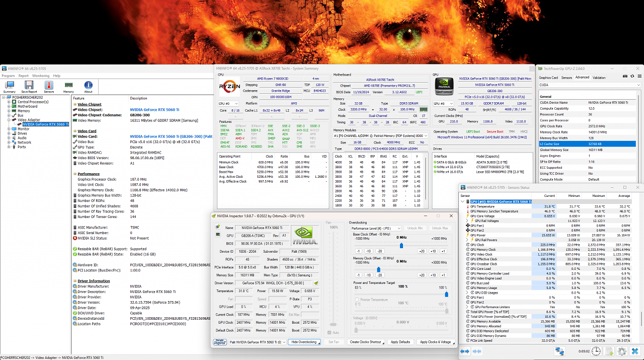Screen dimensions: 644x360
Task: Click the green driver profile icon in NVIDIA Inspector
Action: (x=316, y=283)
